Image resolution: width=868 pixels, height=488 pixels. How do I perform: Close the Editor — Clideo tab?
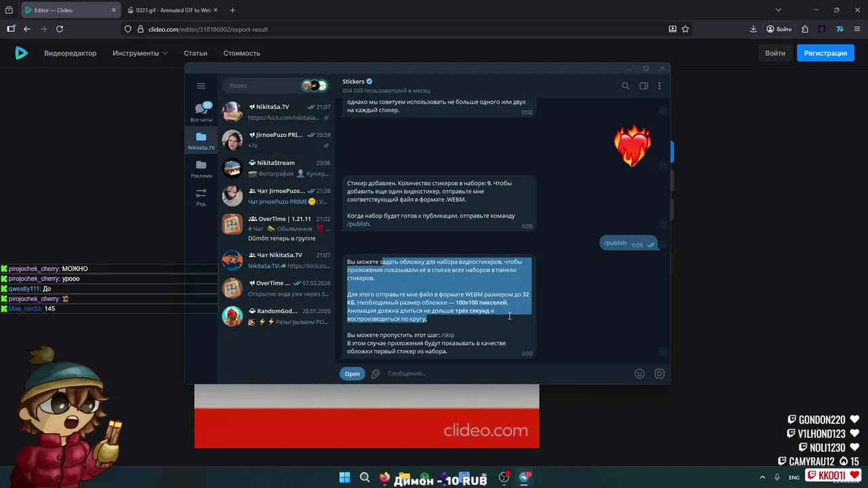[113, 10]
